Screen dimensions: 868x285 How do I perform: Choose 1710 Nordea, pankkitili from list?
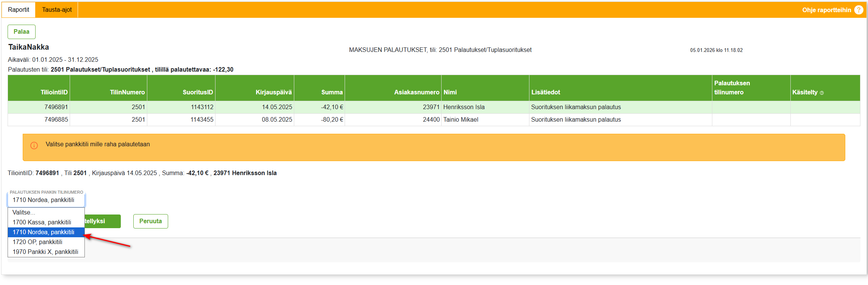[x=44, y=232]
